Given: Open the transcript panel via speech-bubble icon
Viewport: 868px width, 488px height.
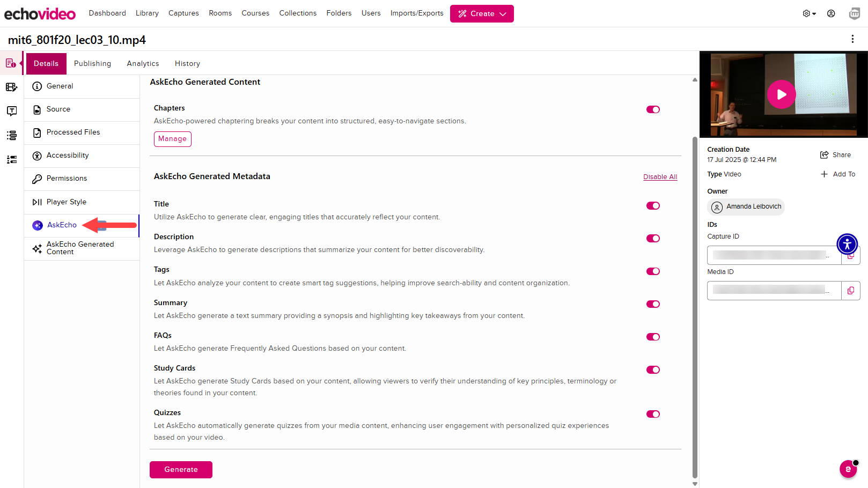Looking at the screenshot, I should 11,111.
